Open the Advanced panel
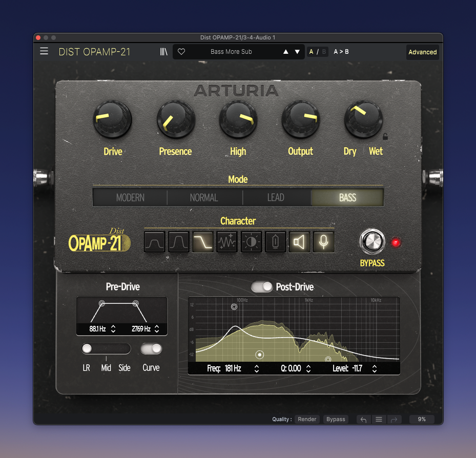This screenshot has width=476, height=458. [422, 52]
